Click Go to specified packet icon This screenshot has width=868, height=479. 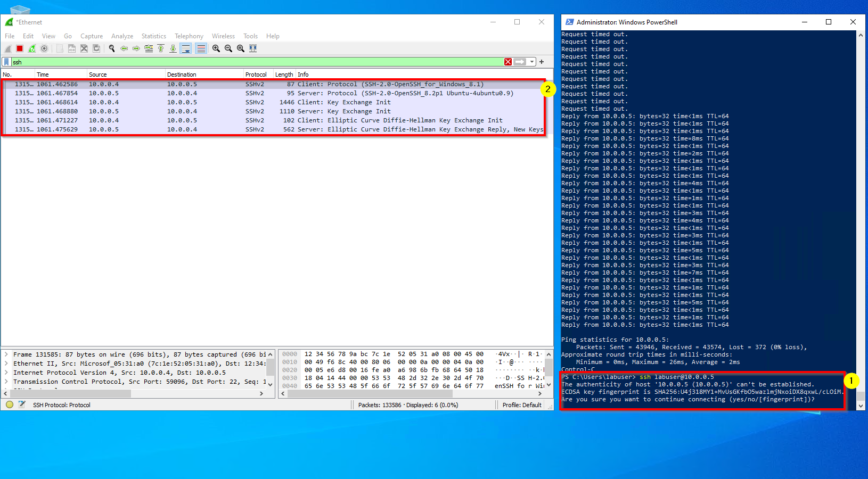coord(149,48)
